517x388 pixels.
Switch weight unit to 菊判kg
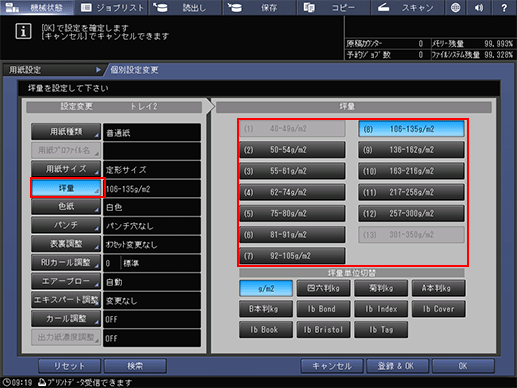click(381, 288)
